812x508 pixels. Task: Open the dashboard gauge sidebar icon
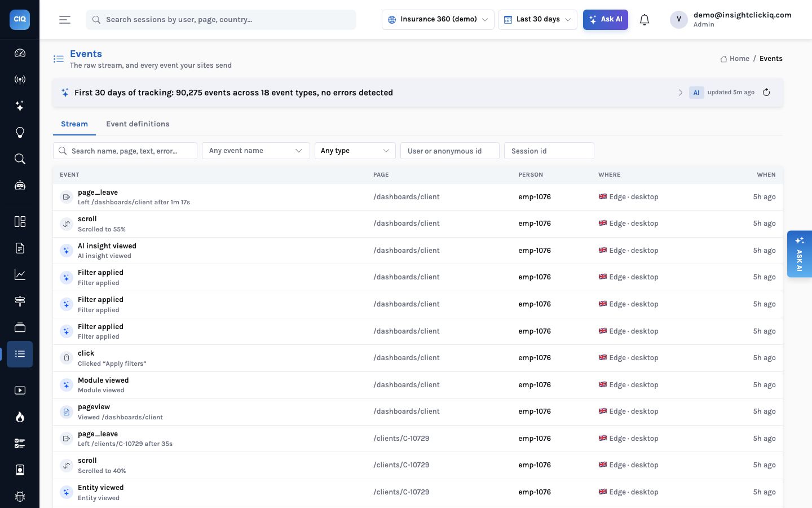(x=20, y=53)
